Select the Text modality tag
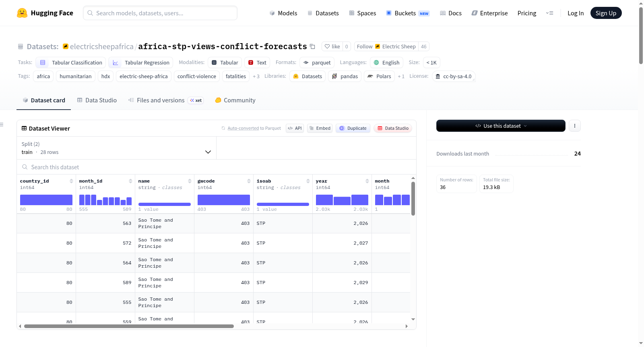This screenshot has width=644, height=347. coord(257,62)
